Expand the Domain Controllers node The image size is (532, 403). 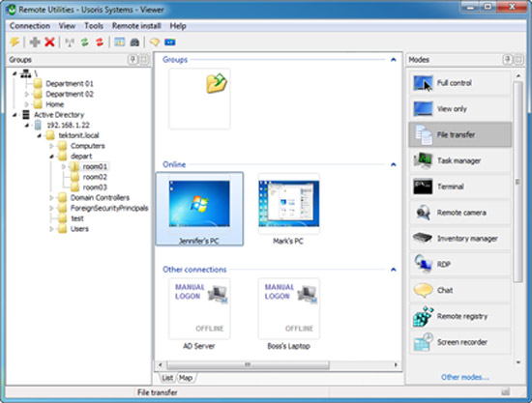tap(51, 197)
